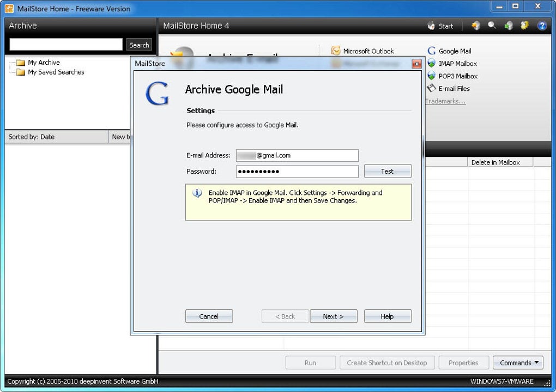Click the Help button in dialog

[x=388, y=316]
